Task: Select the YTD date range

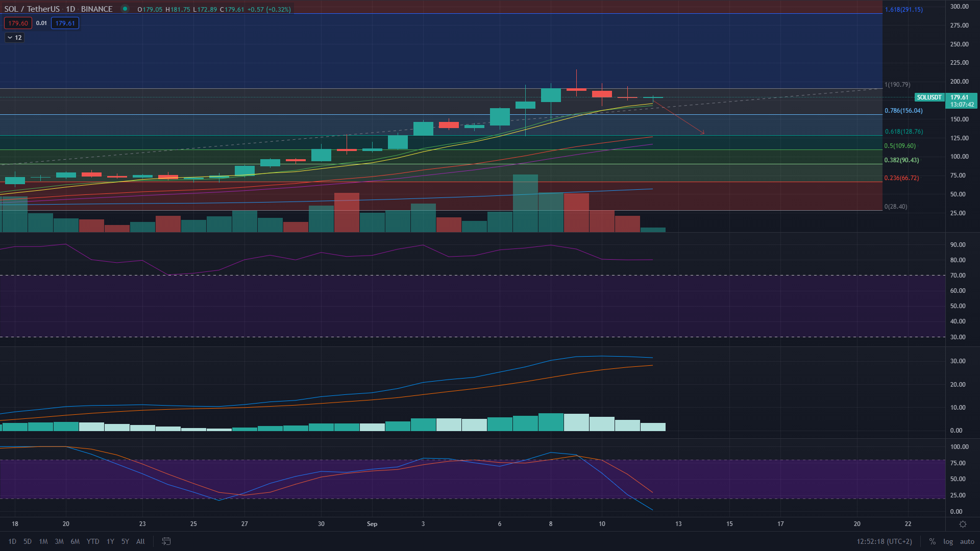Action: coord(93,541)
